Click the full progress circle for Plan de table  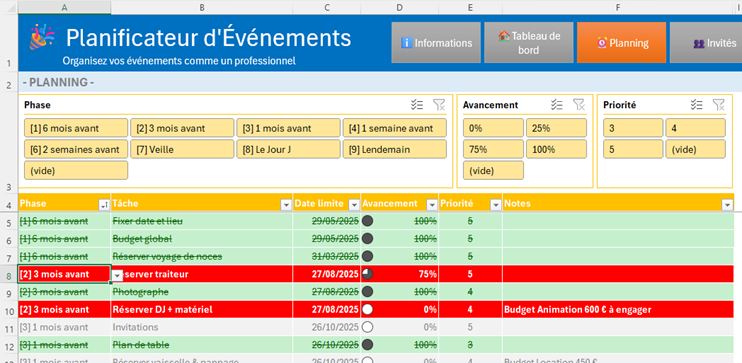(367, 345)
